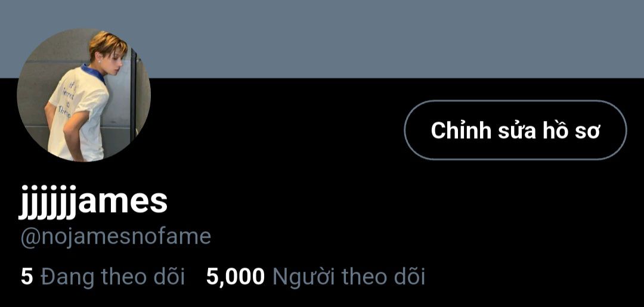Open the "Người theo dõi" followers list
Viewport: 644px width, 307px height.
click(x=315, y=276)
